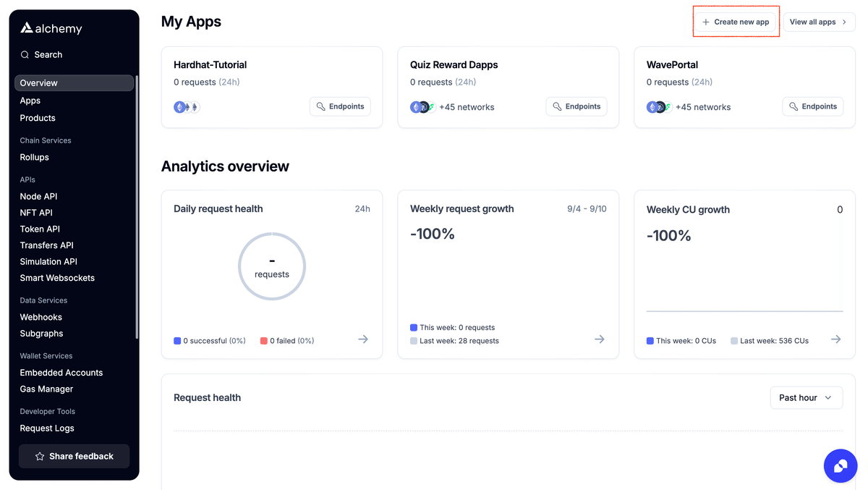Viewport: 868px width, 490px height.
Task: Open Quiz Reward Dapps Endpoints button
Action: 576,106
